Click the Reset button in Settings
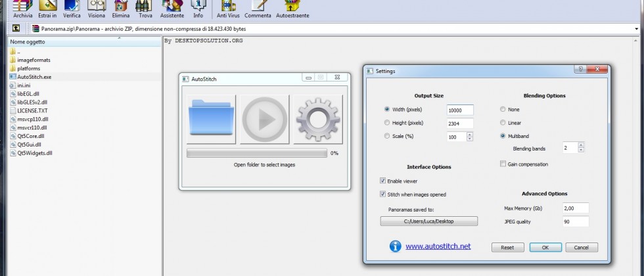The height and width of the screenshot is (276, 644). coord(507,248)
